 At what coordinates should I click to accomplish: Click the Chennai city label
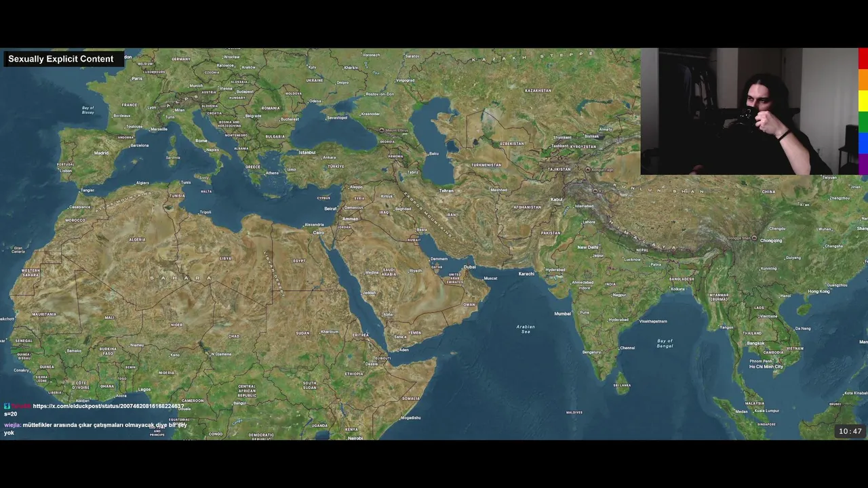click(627, 348)
